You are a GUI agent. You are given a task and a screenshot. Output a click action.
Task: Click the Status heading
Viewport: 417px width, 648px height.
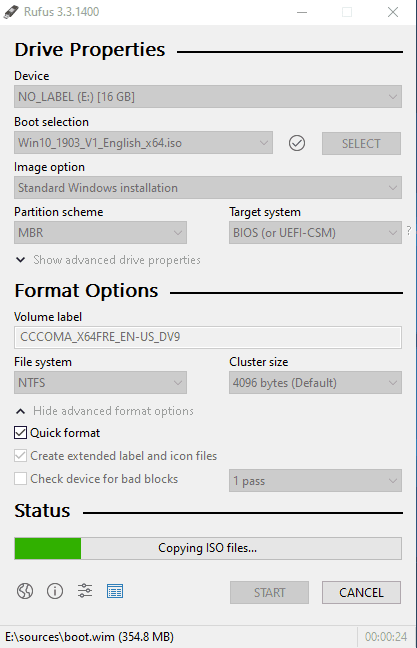point(42,511)
